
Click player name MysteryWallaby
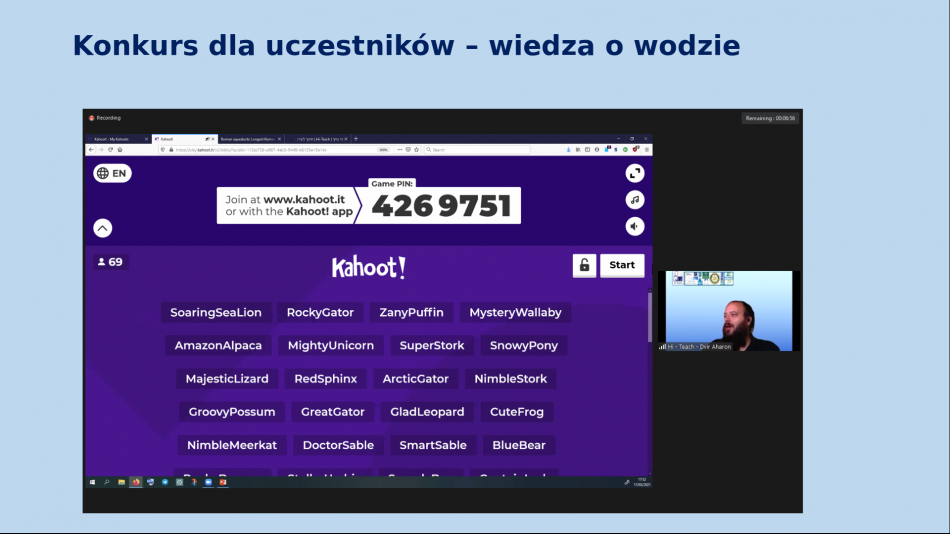coord(516,313)
